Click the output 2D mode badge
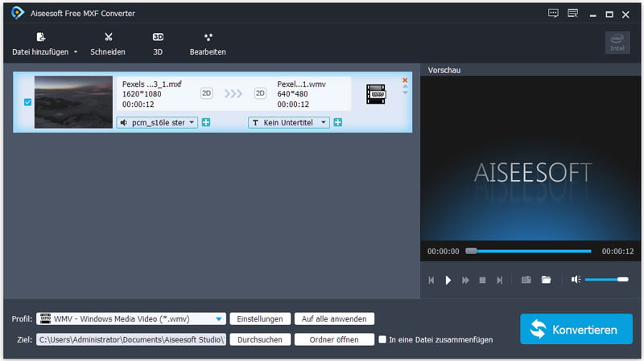This screenshot has height=361, width=644. 260,93
